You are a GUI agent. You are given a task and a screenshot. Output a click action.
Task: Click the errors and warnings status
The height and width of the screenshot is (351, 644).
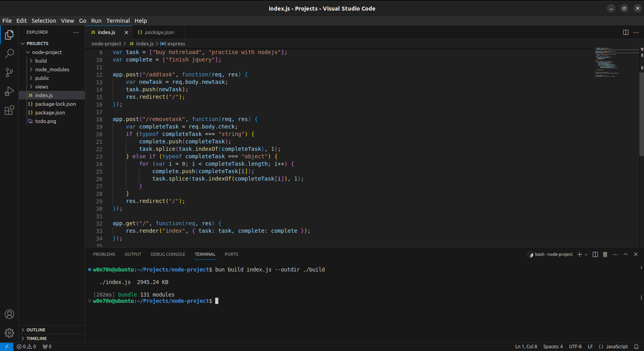tap(27, 347)
